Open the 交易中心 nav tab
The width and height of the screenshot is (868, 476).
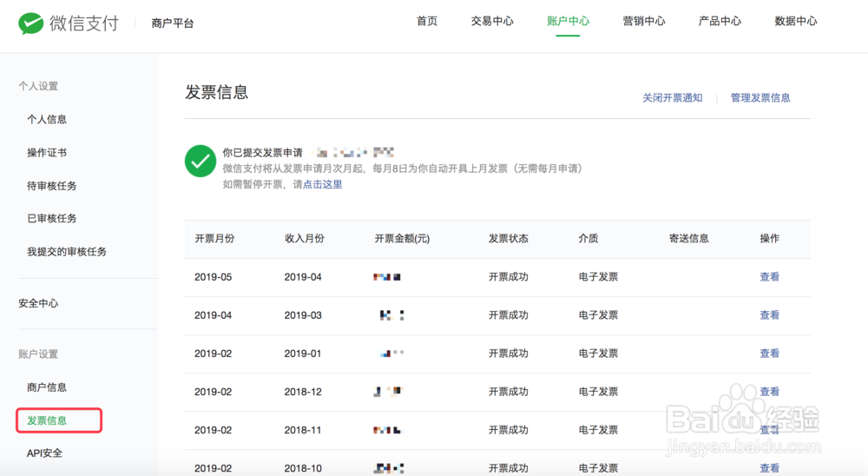[492, 21]
